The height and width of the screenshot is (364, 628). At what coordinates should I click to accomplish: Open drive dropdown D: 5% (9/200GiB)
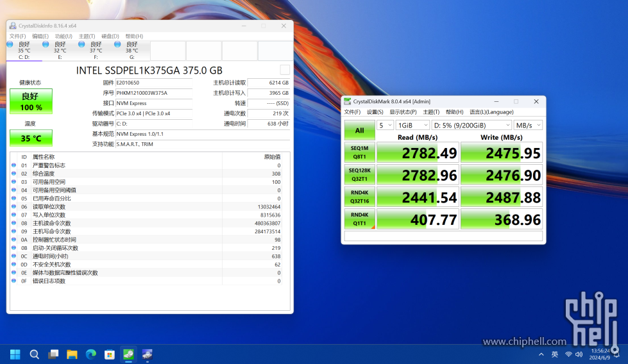click(471, 125)
